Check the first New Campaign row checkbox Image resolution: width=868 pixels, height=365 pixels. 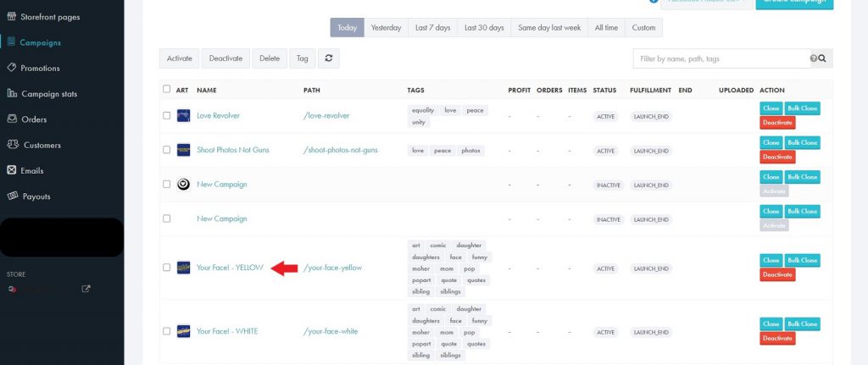tap(167, 184)
